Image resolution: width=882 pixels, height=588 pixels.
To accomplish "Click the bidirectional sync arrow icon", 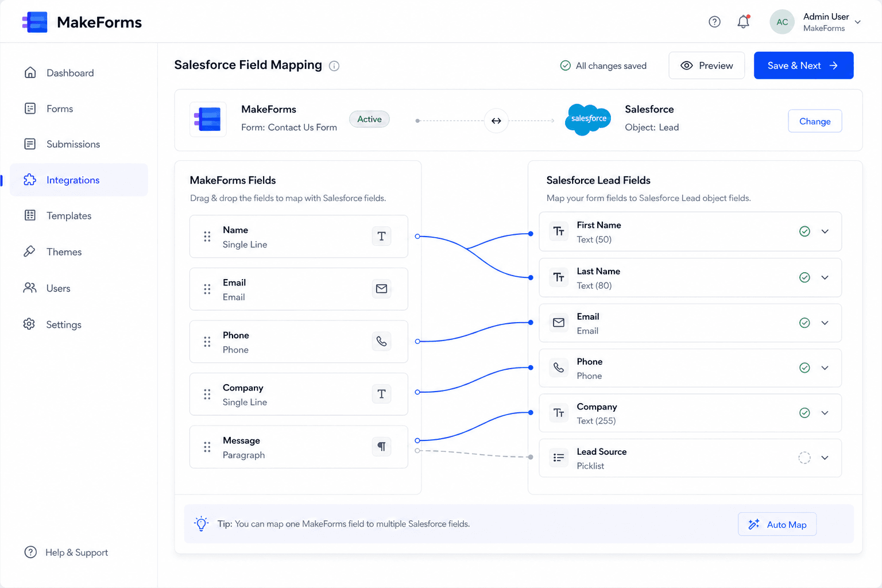I will (496, 121).
